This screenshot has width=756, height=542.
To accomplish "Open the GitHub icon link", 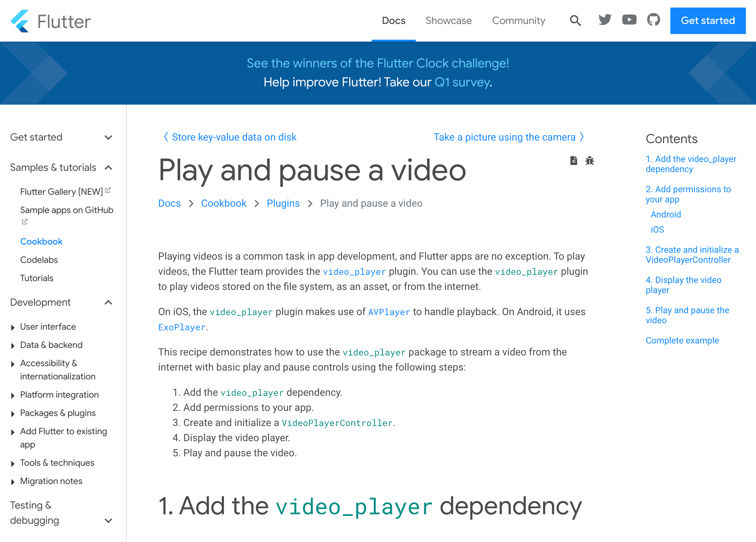I will pos(653,20).
